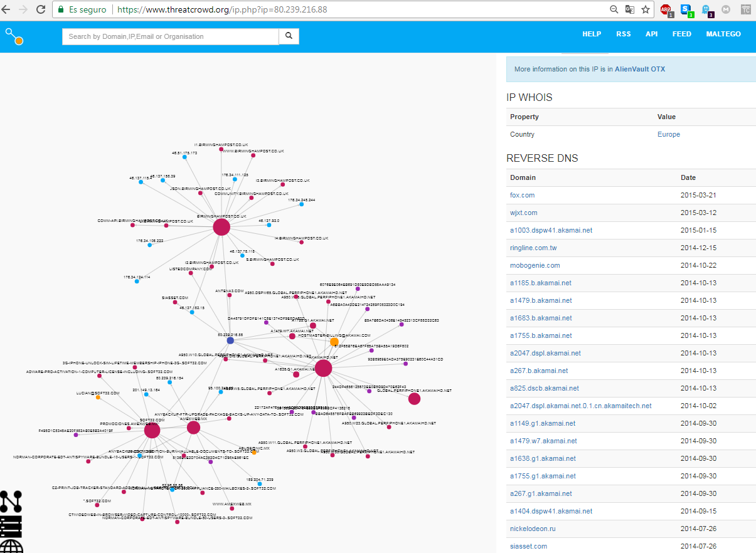Go to the API page
Image resolution: width=756 pixels, height=553 pixels.
pos(651,34)
